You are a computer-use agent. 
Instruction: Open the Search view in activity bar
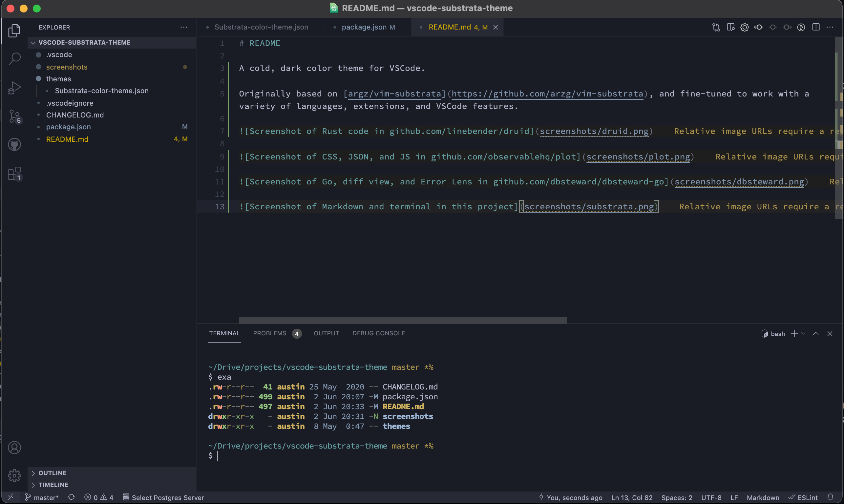tap(14, 59)
